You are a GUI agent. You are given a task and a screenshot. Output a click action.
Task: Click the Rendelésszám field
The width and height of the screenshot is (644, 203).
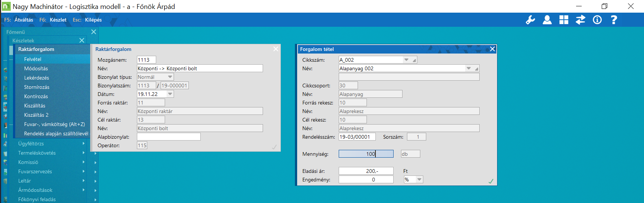coord(357,137)
